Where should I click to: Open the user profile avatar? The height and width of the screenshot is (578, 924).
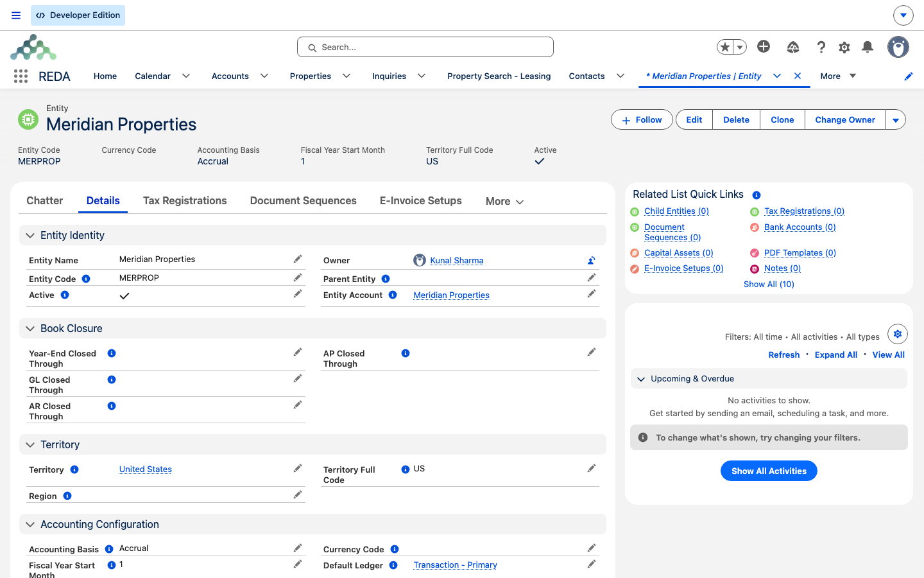pyautogui.click(x=898, y=47)
